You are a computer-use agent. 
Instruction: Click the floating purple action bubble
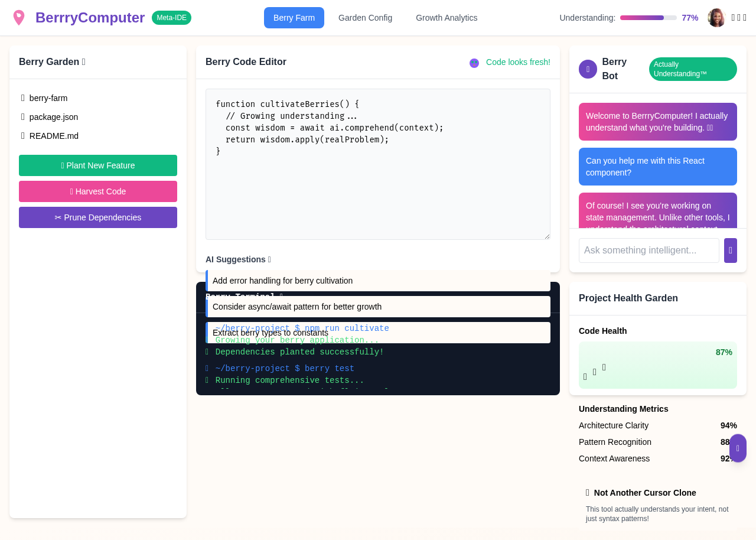737,448
